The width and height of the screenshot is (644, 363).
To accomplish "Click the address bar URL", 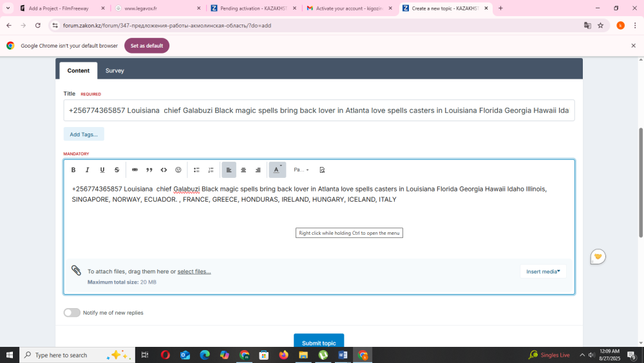I will coord(167,26).
